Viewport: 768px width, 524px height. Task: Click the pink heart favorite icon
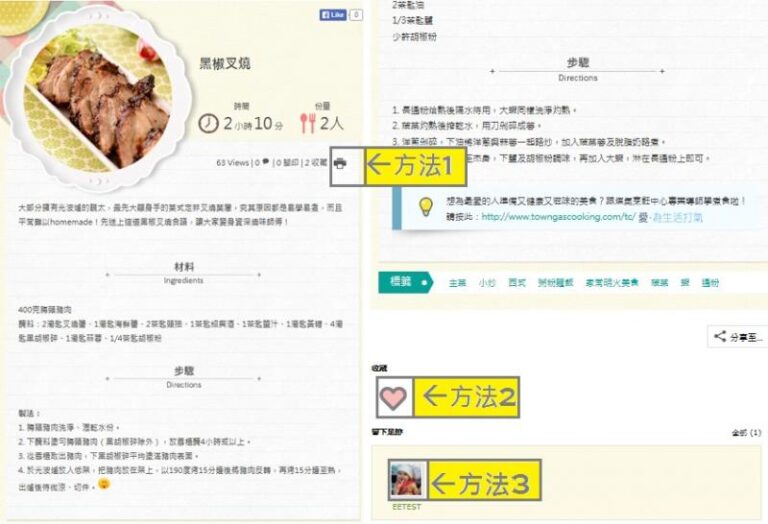click(x=394, y=398)
